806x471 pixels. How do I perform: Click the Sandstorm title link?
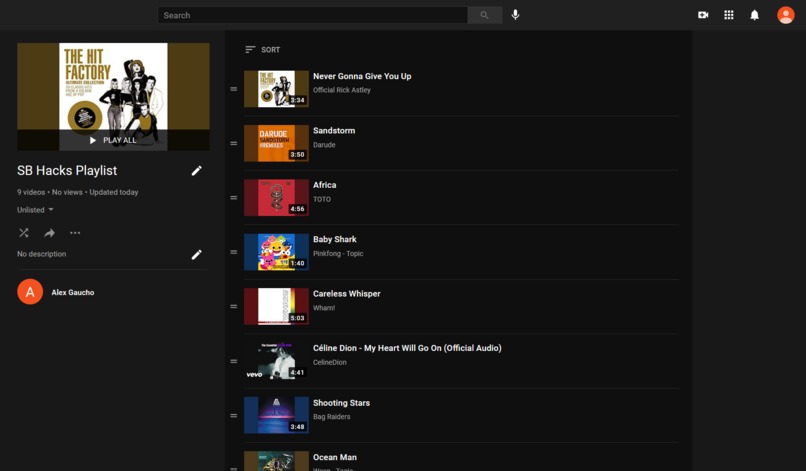click(x=334, y=131)
